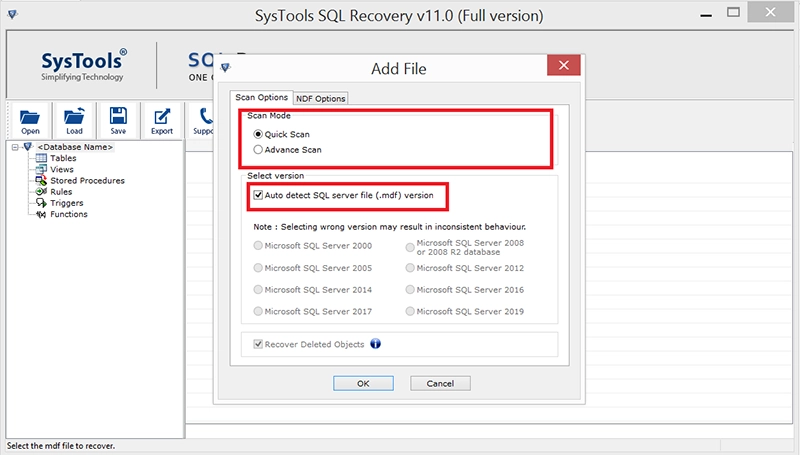
Task: Click the Stored Procedures icon in tree
Action: coord(41,181)
